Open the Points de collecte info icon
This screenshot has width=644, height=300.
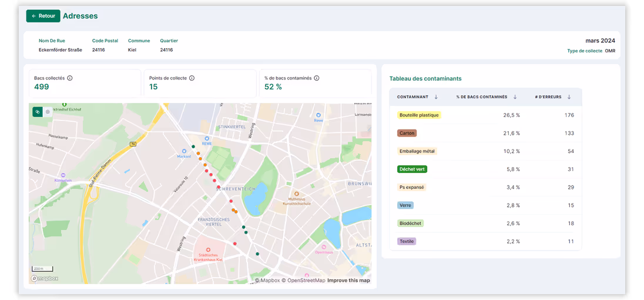192,78
